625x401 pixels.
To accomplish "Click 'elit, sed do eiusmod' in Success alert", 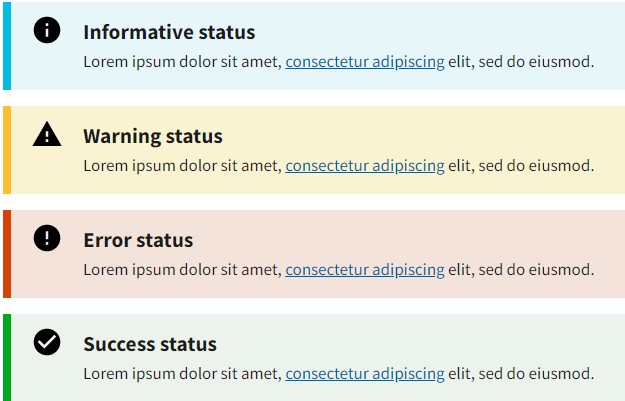I will 521,374.
